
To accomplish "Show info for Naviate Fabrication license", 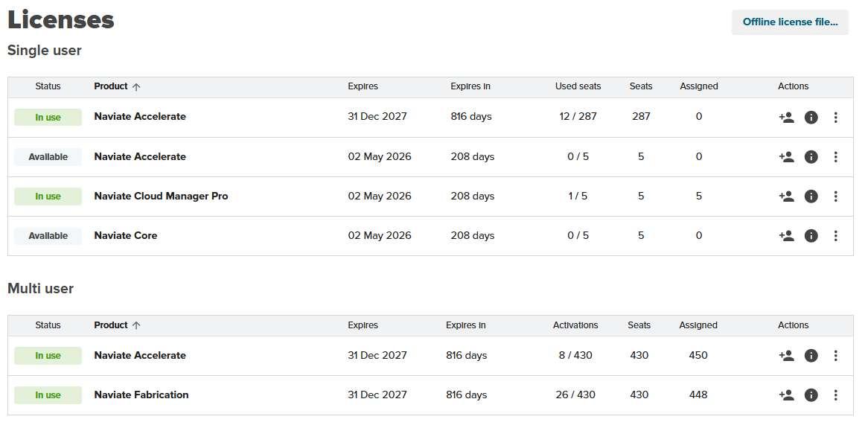I will tap(811, 395).
